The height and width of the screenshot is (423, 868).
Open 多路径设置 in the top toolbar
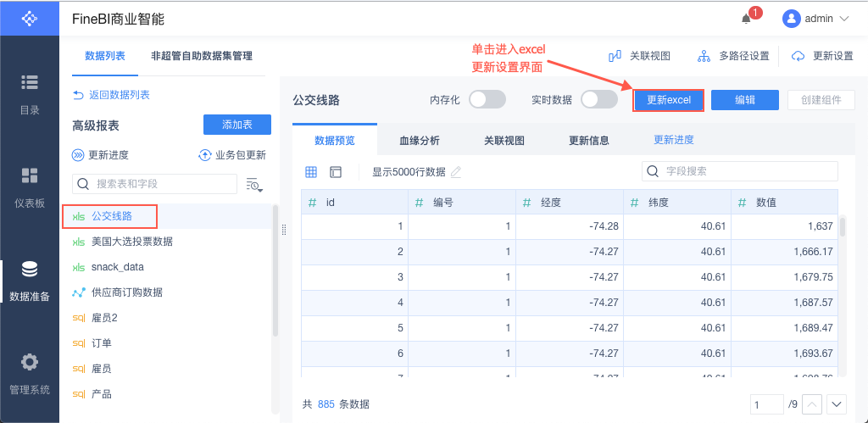[733, 56]
